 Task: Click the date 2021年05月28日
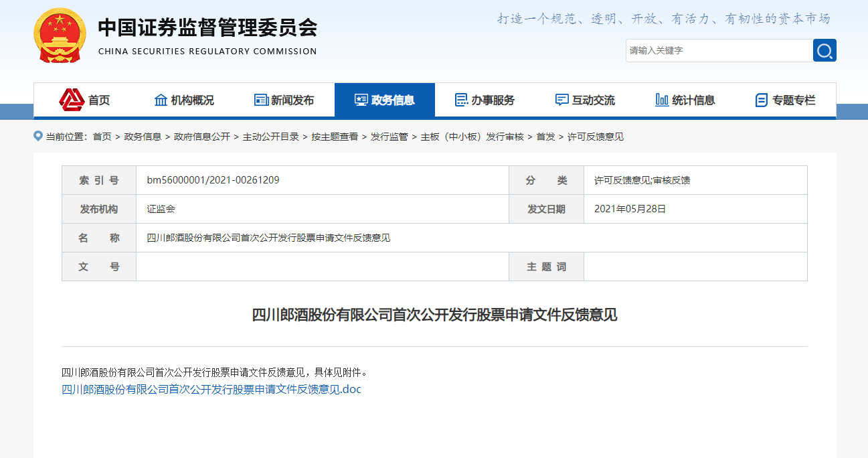pyautogui.click(x=630, y=209)
